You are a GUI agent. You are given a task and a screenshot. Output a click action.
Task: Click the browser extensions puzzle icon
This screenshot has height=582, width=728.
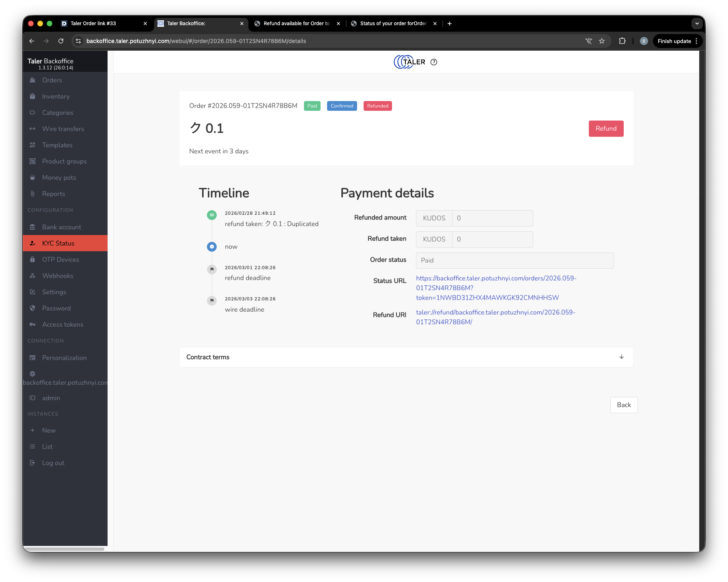(622, 41)
